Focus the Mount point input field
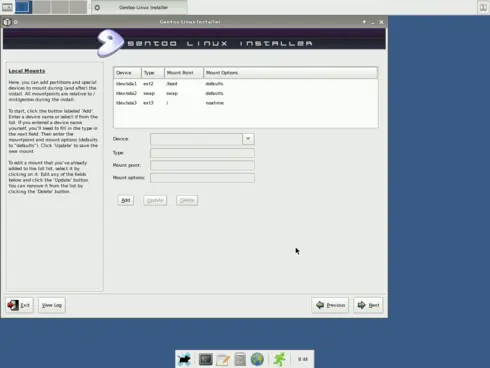This screenshot has width=490, height=368. tap(202, 165)
